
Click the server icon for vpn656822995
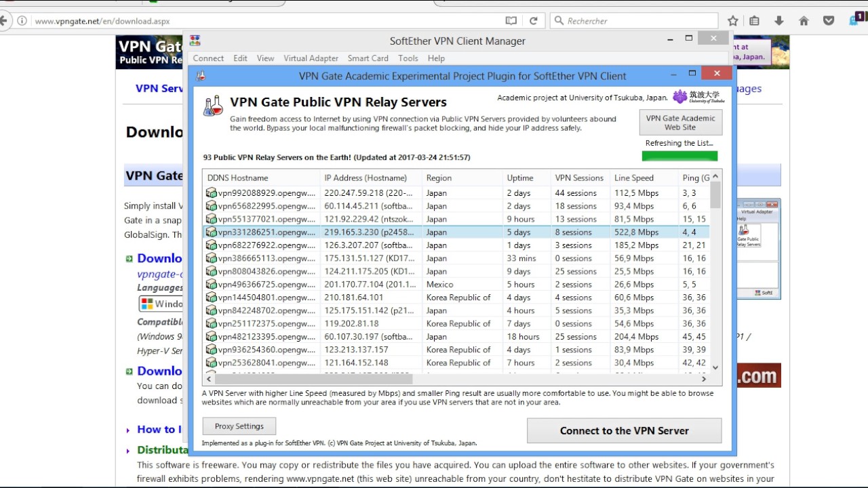pyautogui.click(x=212, y=206)
